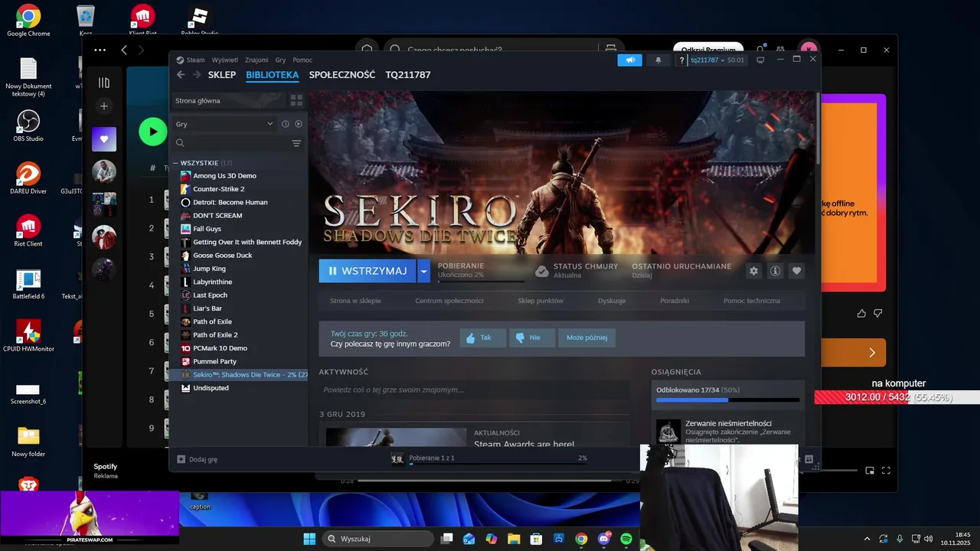
Task: Click the Steam help question mark
Action: (x=681, y=60)
